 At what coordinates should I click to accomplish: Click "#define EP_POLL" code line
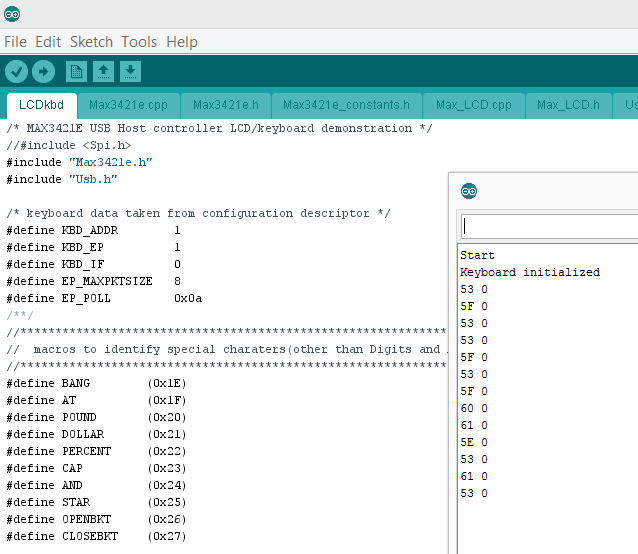[104, 298]
